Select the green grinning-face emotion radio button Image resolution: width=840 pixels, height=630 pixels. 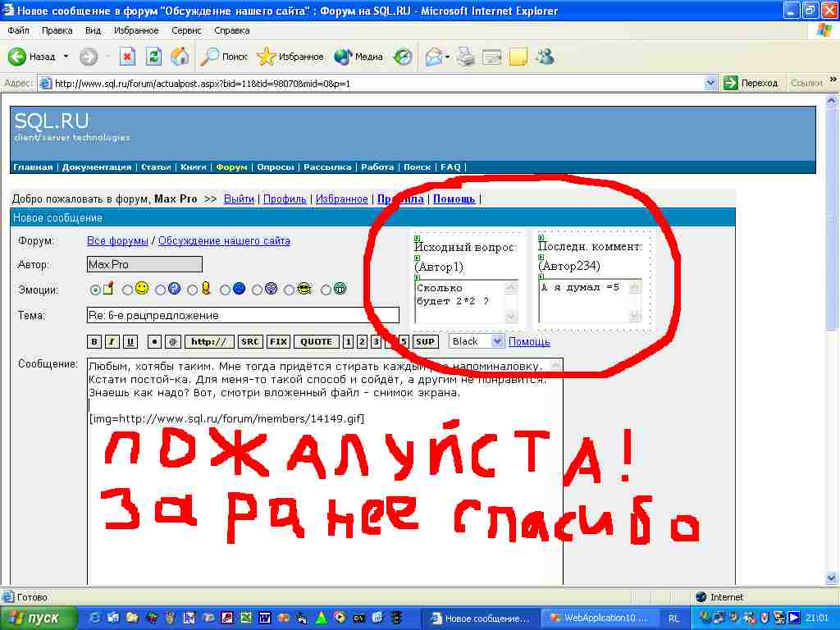point(326,290)
